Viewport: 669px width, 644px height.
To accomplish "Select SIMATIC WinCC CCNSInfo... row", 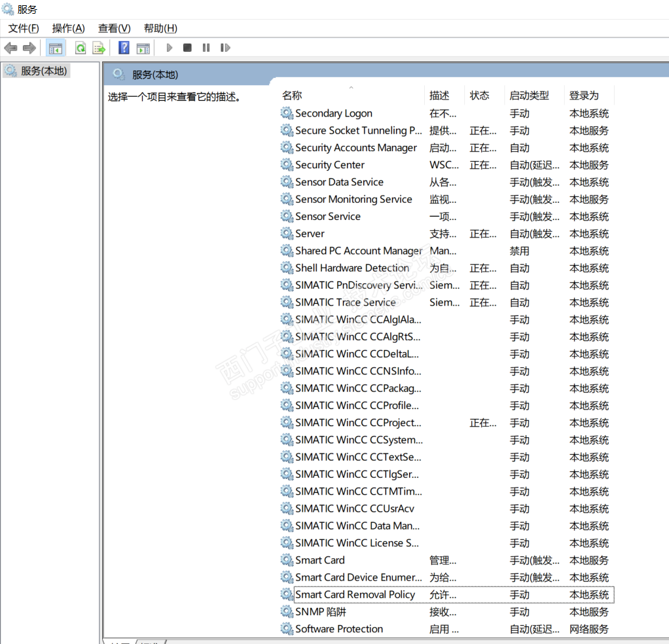I will pos(446,371).
